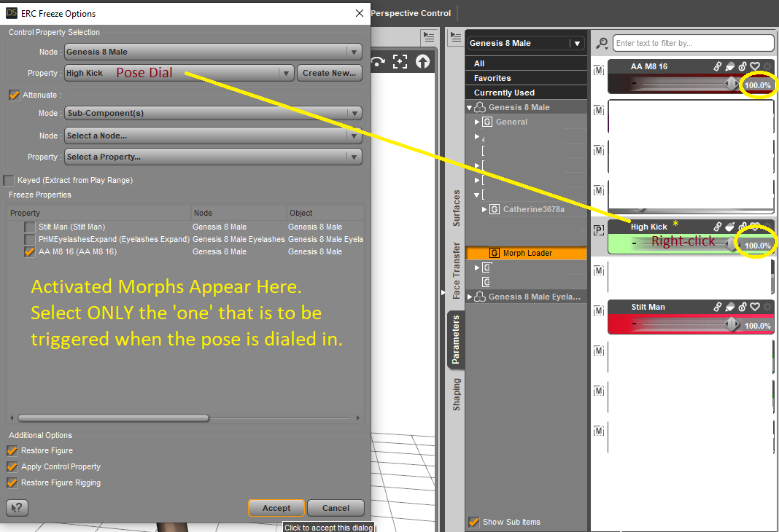This screenshot has width=779, height=532.
Task: Open the Parameters pane options menu icon
Action: click(x=455, y=37)
